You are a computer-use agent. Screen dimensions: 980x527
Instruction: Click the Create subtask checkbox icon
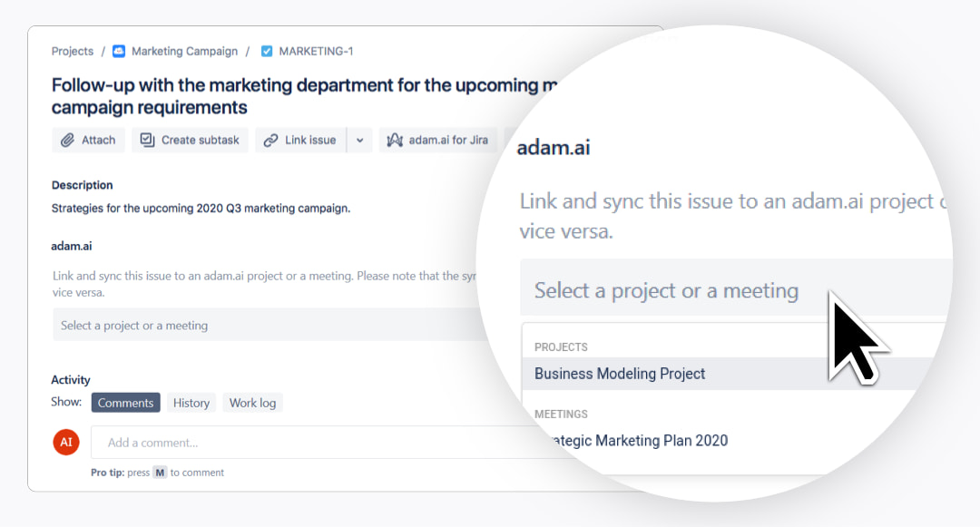tap(147, 140)
